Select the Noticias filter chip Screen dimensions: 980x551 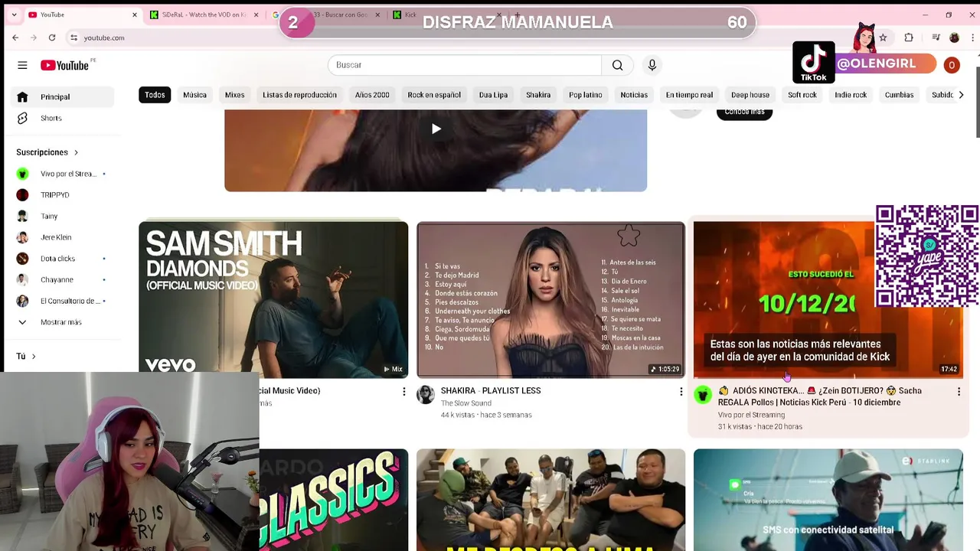click(634, 95)
